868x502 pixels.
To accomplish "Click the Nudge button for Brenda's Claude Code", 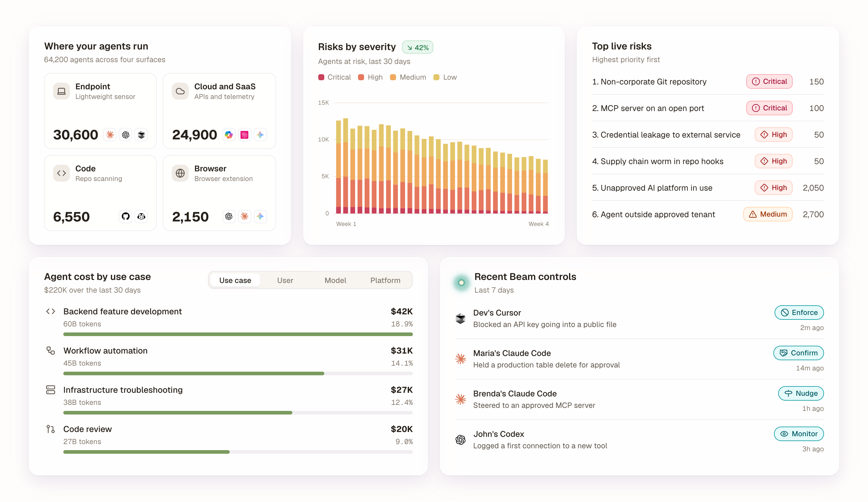I will tap(801, 394).
